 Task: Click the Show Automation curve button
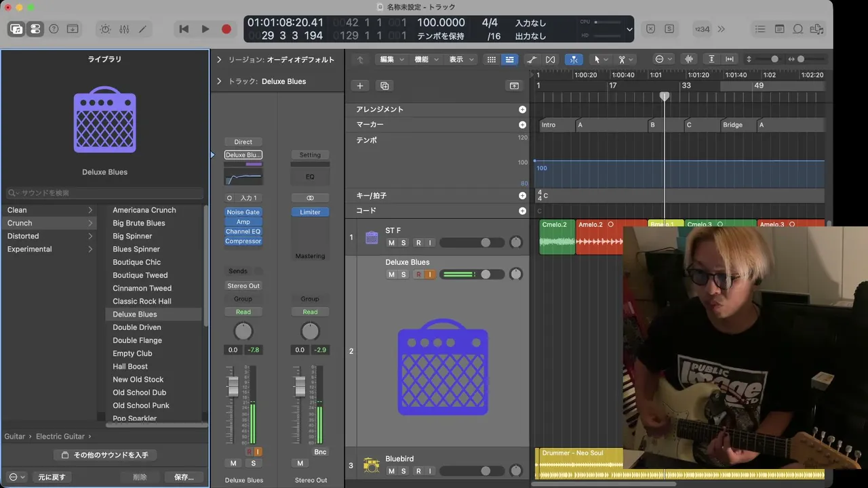pos(532,60)
